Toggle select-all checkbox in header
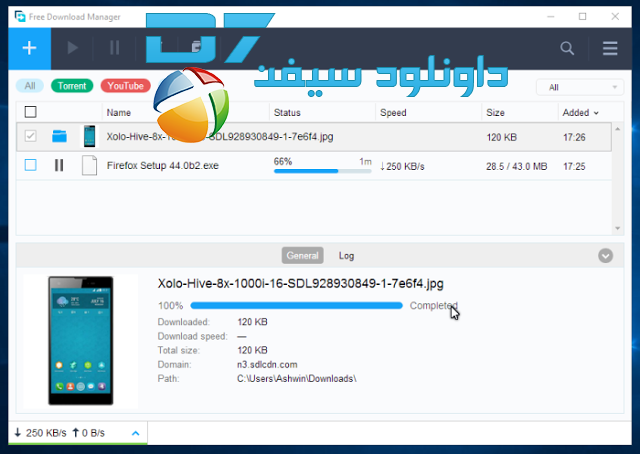The height and width of the screenshot is (454, 640). 31,112
